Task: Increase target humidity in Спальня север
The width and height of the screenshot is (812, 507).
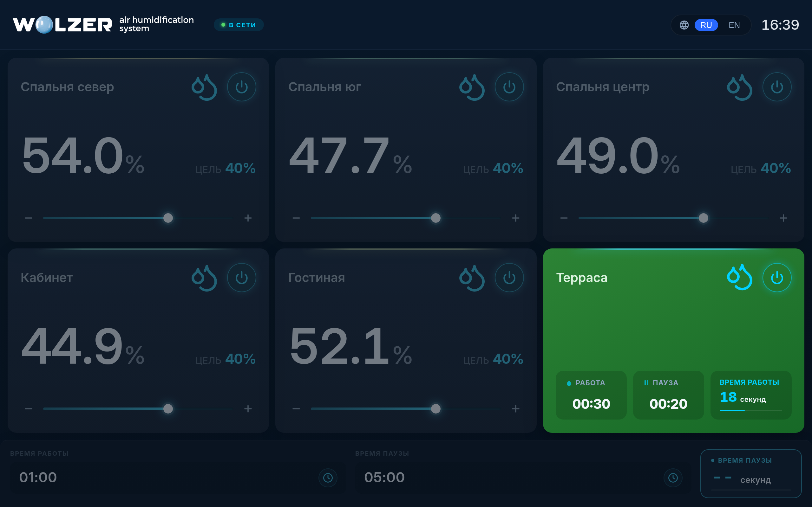Action: pos(248,218)
